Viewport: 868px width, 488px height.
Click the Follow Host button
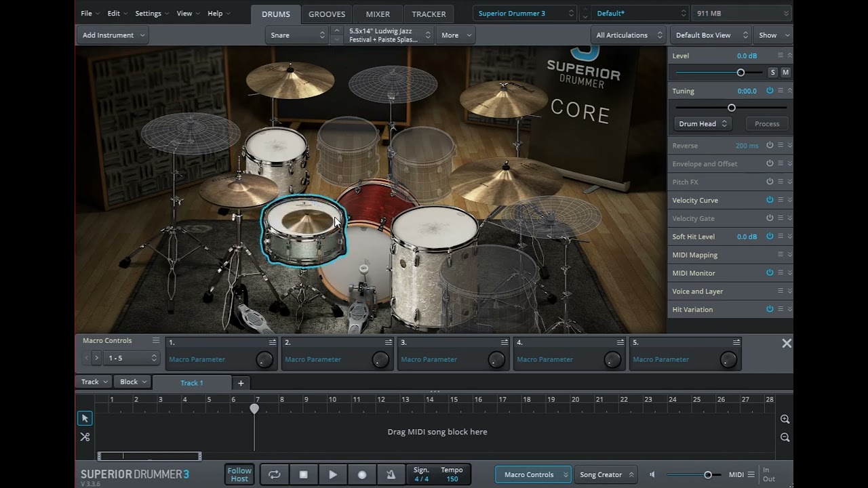(x=239, y=474)
